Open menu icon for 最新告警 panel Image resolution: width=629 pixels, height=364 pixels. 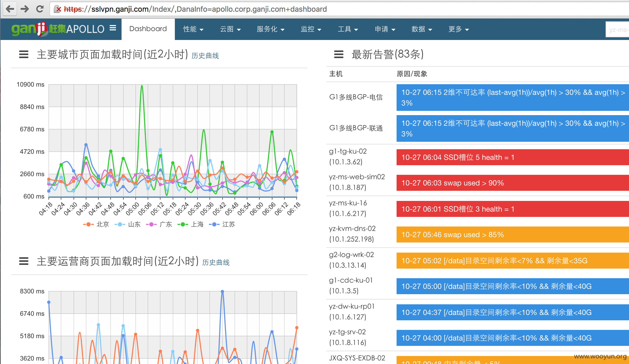click(x=339, y=54)
